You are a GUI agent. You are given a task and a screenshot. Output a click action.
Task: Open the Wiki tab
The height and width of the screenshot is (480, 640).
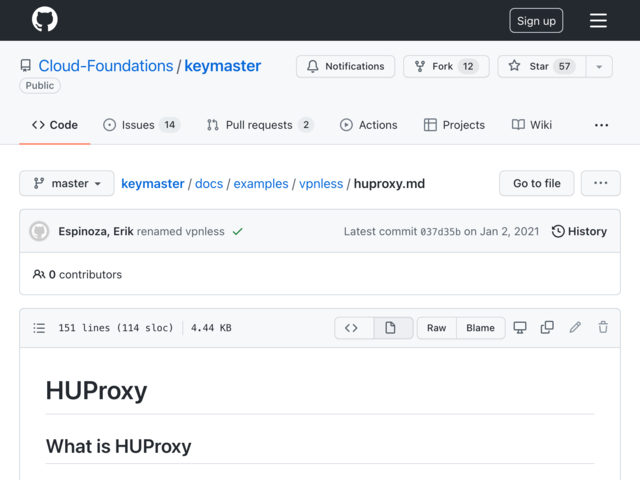531,125
